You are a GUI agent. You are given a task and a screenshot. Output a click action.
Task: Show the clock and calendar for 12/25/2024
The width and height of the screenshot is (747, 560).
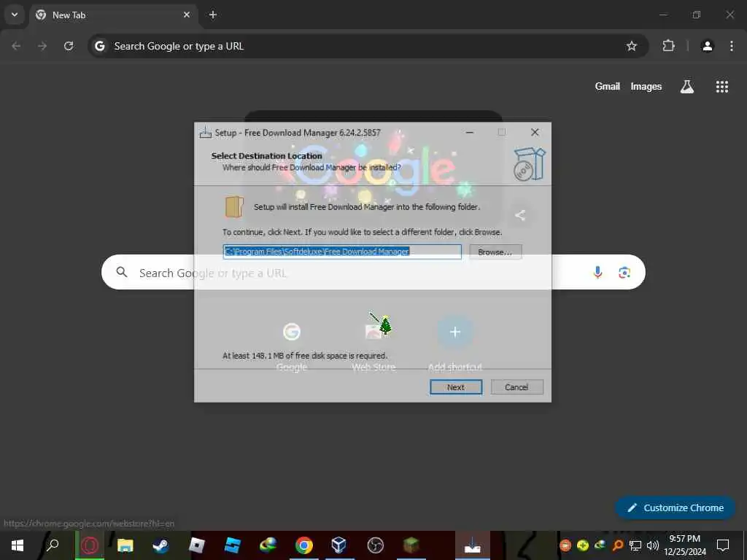click(685, 545)
